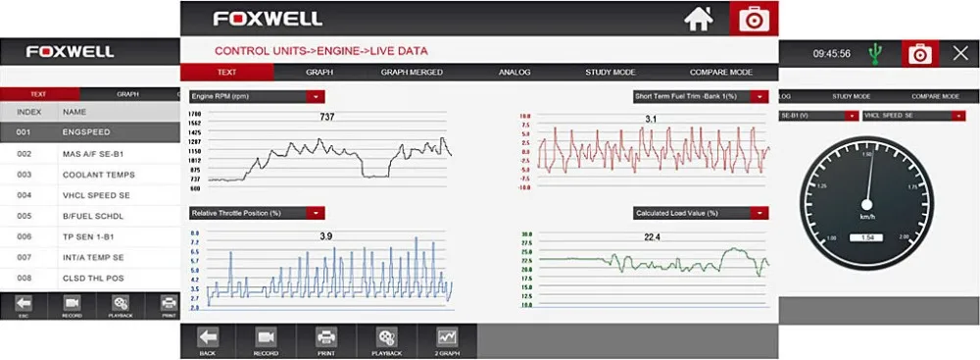This screenshot has width=980, height=360.
Task: Click the Engine RPM line graph
Action: (x=327, y=150)
